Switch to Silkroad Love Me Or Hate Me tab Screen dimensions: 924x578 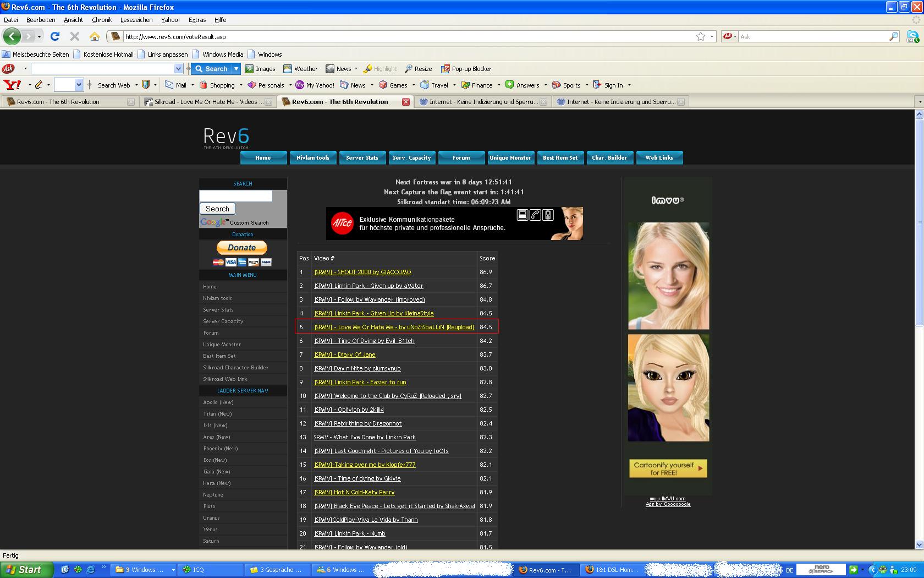(206, 102)
